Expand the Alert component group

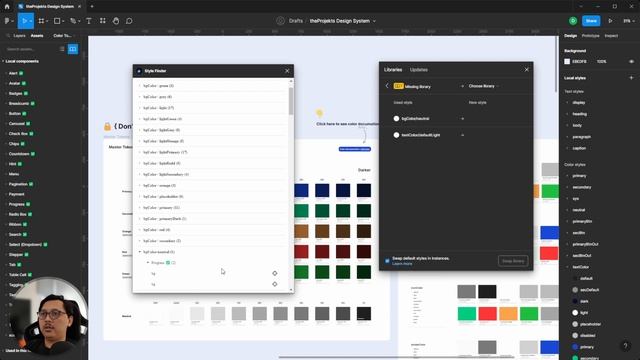6,73
